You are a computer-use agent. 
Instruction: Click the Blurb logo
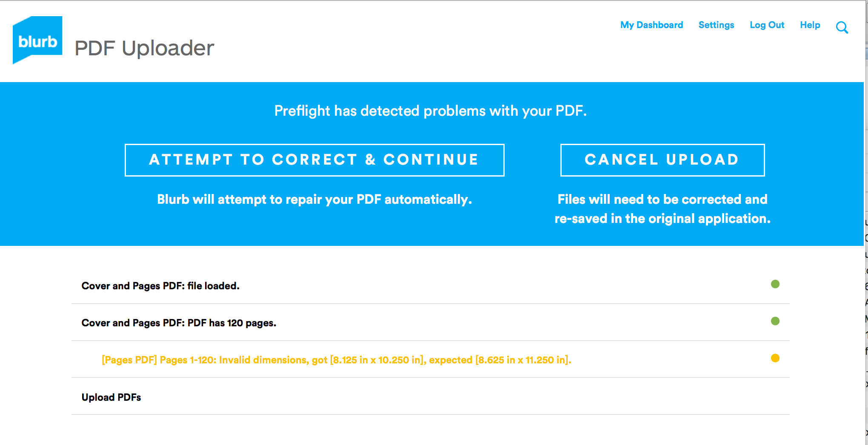[x=37, y=40]
